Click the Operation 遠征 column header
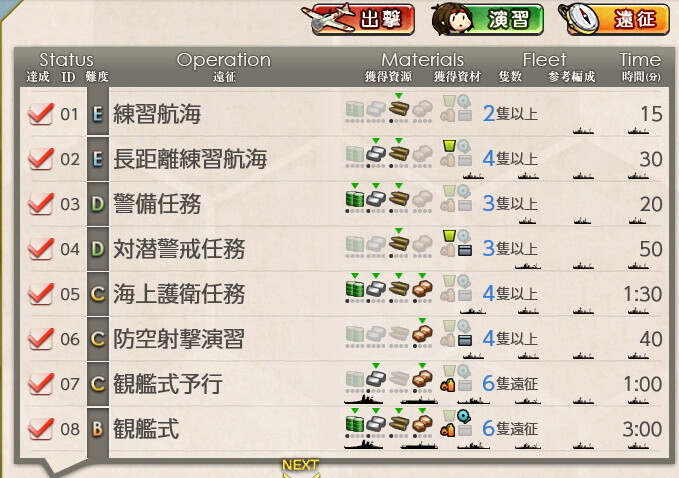This screenshot has width=679, height=478. point(223,66)
